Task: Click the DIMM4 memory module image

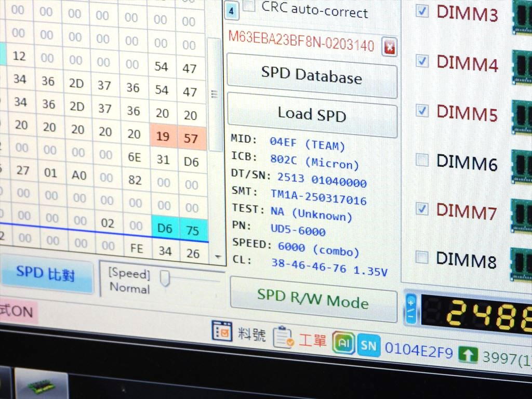Action: (x=522, y=68)
